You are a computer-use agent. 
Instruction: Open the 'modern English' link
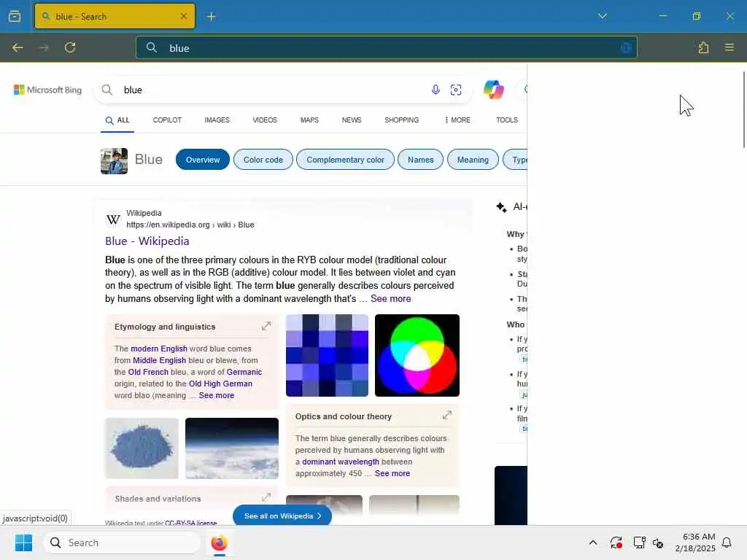159,349
